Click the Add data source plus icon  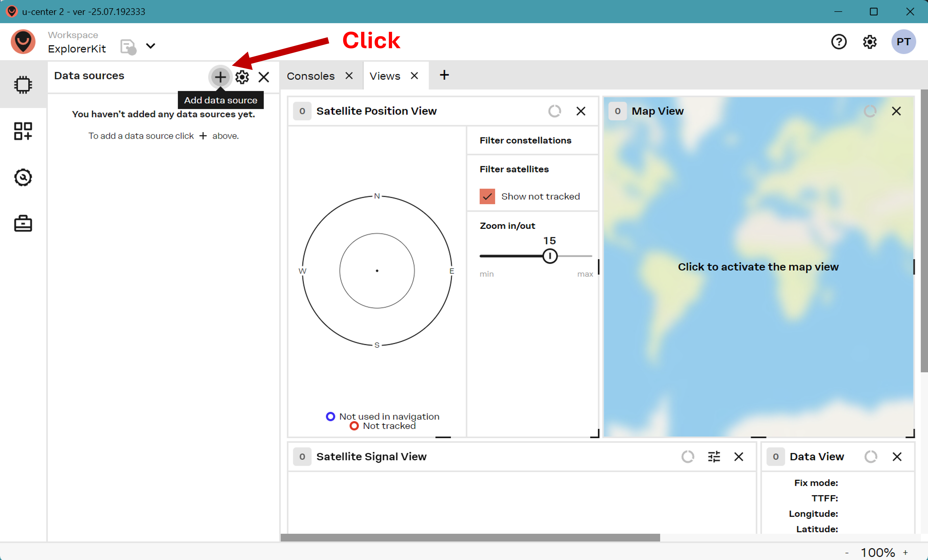pyautogui.click(x=220, y=77)
